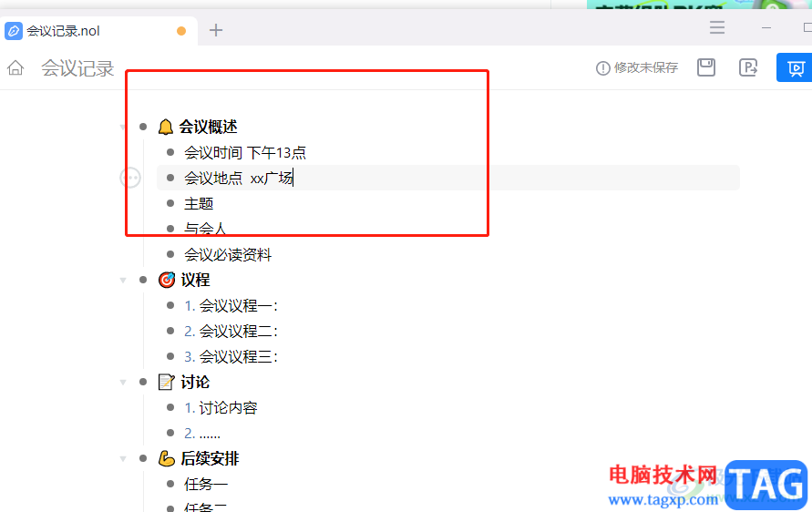
Task: Click the bullet of 后续安排
Action: tap(143, 458)
